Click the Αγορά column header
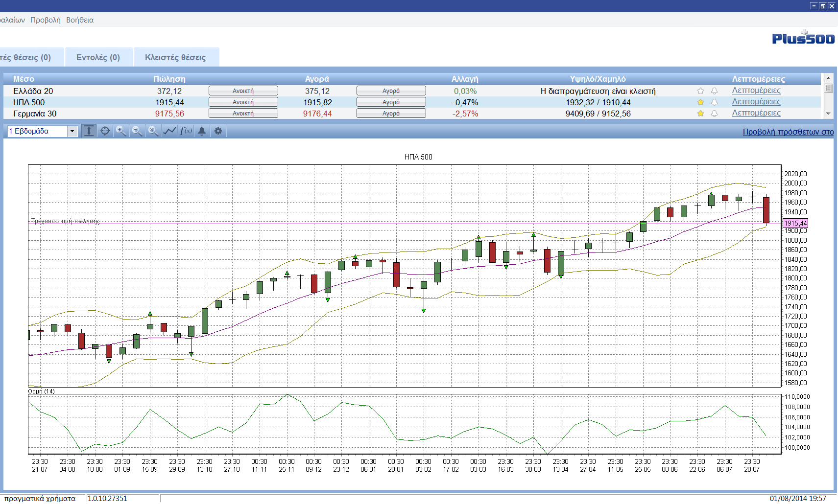Image resolution: width=838 pixels, height=504 pixels. 317,79
